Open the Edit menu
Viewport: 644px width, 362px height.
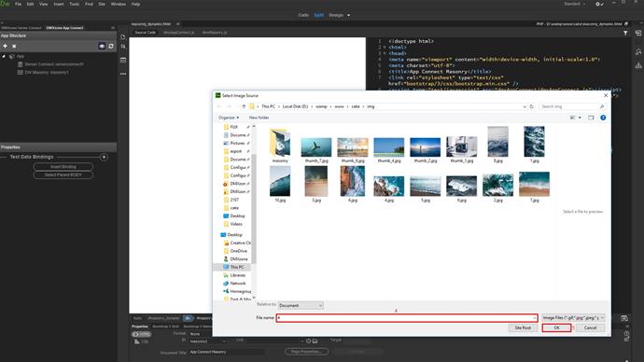31,4
